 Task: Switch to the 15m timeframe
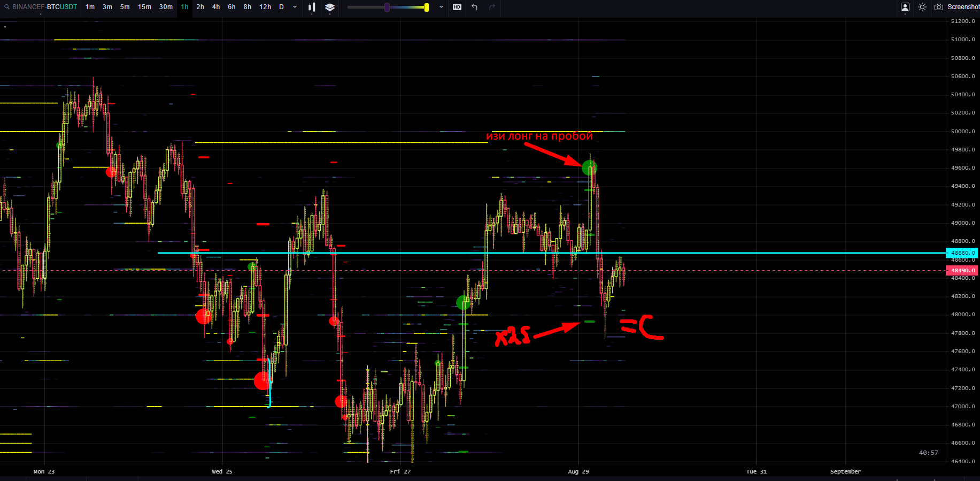pos(144,7)
